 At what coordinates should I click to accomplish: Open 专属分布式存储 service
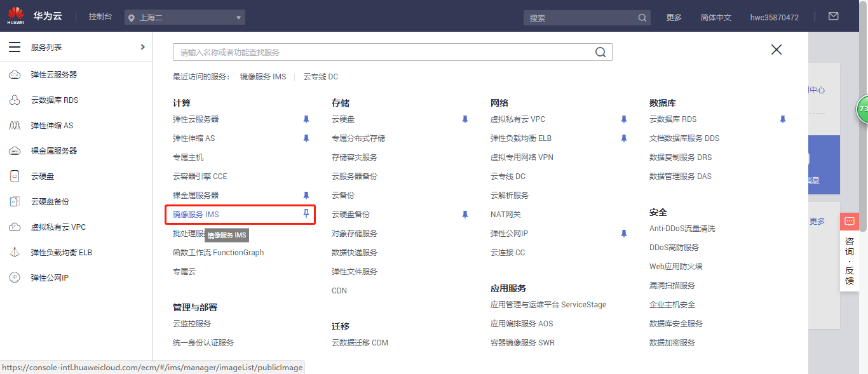[358, 138]
